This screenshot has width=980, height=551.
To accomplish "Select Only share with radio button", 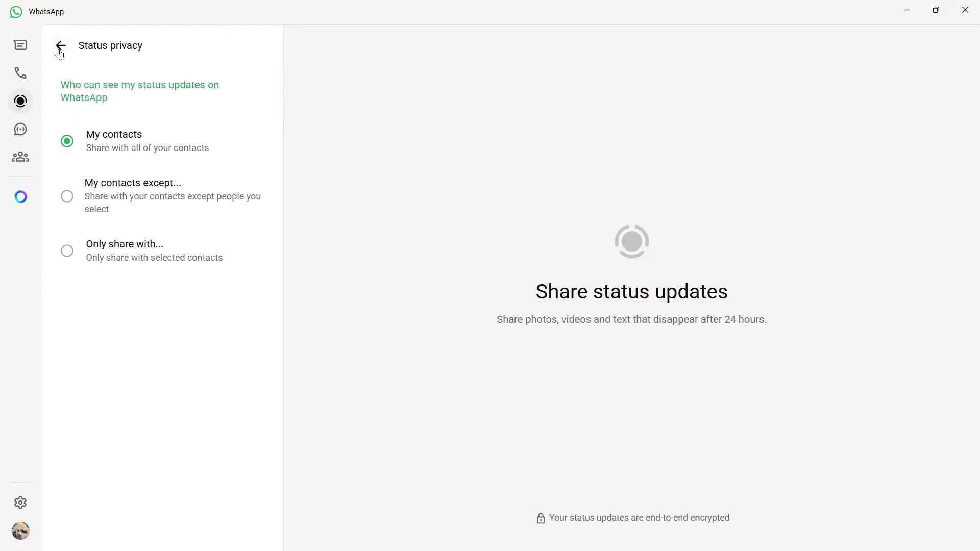I will (x=67, y=251).
